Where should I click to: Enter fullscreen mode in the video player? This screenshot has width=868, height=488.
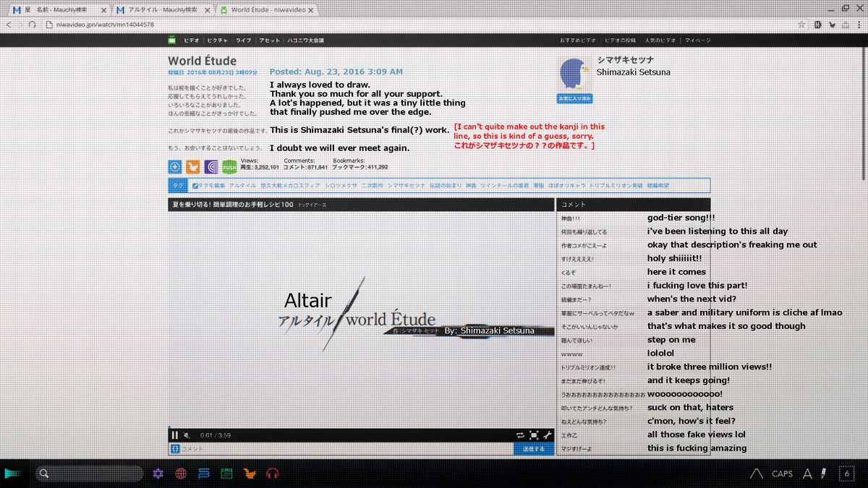pos(534,435)
